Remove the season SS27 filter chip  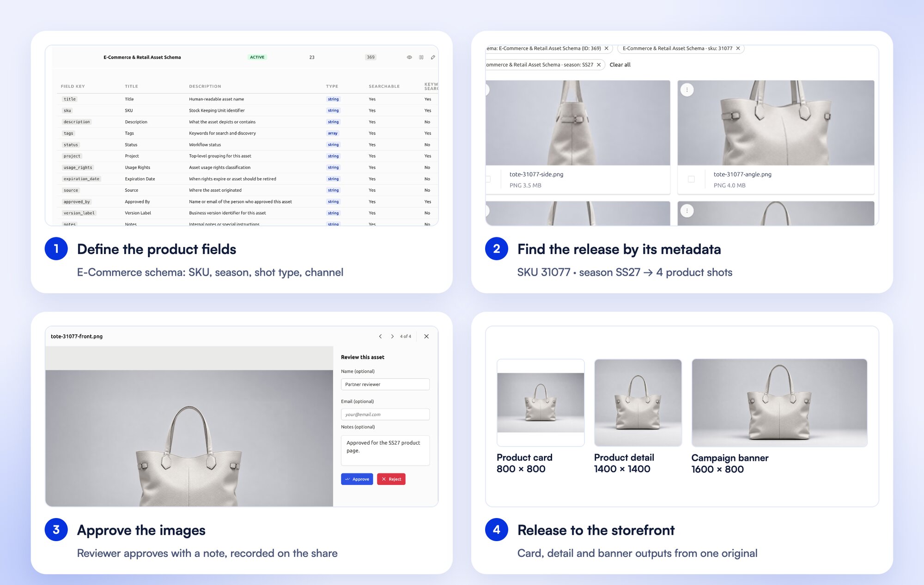(599, 65)
